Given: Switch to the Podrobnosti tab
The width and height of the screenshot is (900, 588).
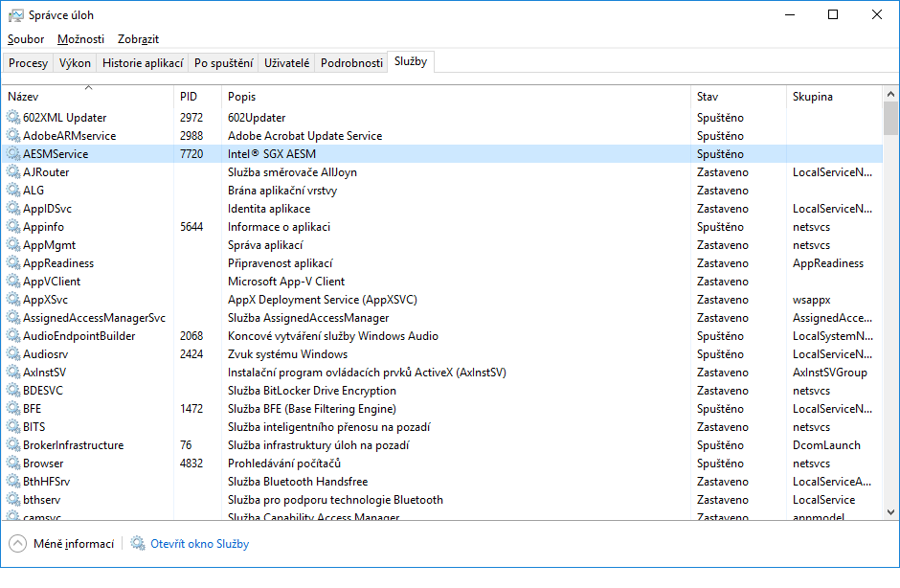Looking at the screenshot, I should pos(351,63).
